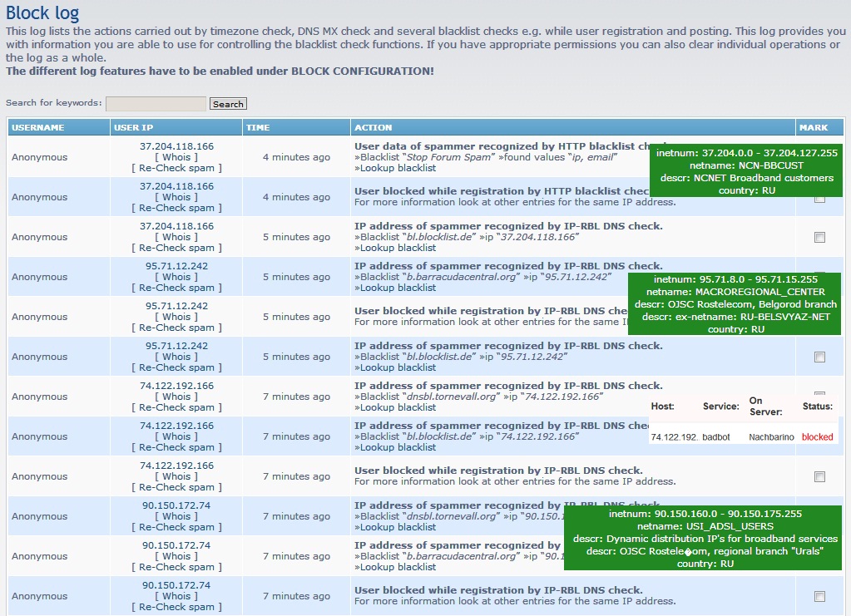Screen dimensions: 851x616
Task: Select the 90.150.172.74 user blocked row checkbox
Action: point(819,597)
